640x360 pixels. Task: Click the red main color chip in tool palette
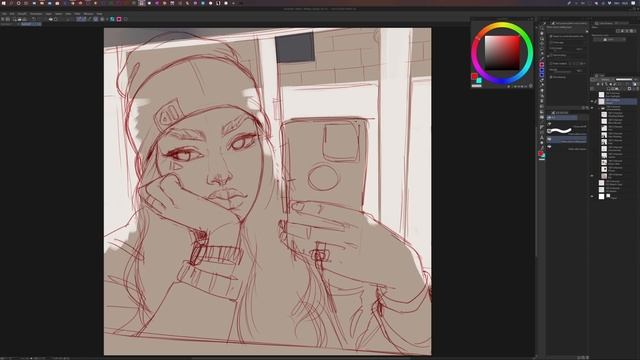[540, 153]
